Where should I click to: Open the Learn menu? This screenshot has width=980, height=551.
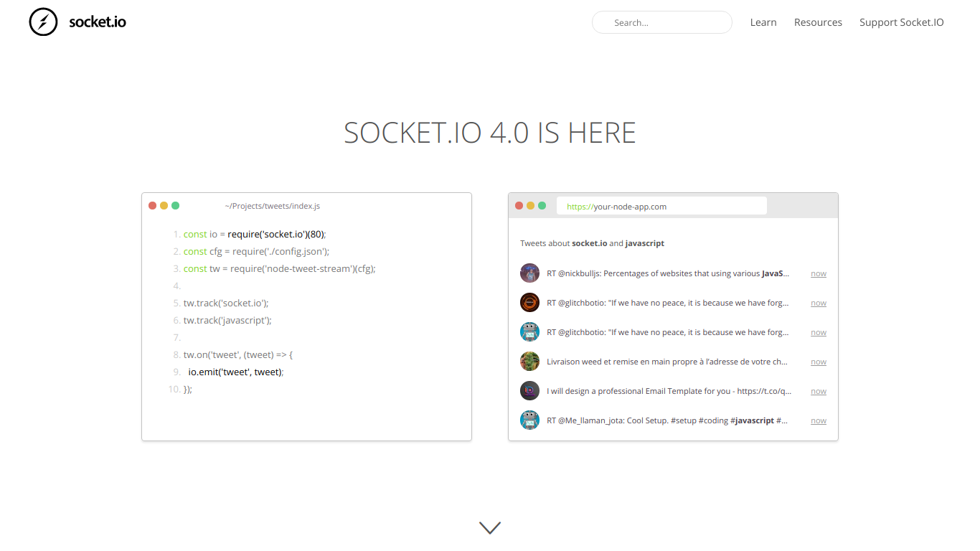[763, 22]
